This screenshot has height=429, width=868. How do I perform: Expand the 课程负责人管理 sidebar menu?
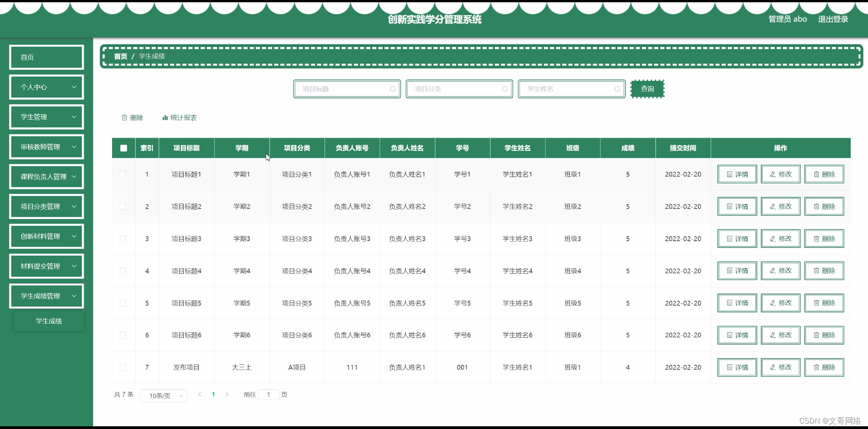pyautogui.click(x=47, y=177)
